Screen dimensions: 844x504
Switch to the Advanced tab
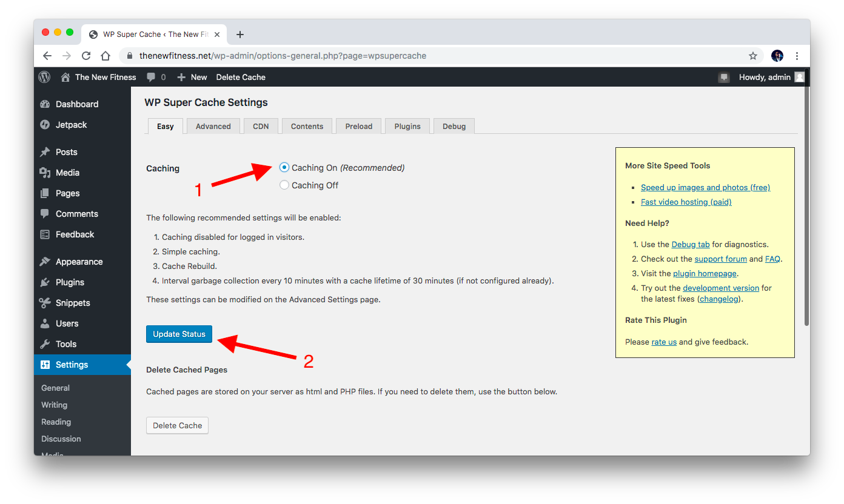[213, 126]
